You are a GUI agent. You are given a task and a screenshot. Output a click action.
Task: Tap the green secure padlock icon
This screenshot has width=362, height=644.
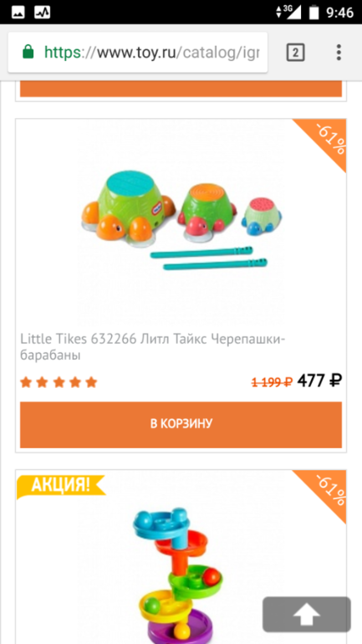click(x=28, y=53)
